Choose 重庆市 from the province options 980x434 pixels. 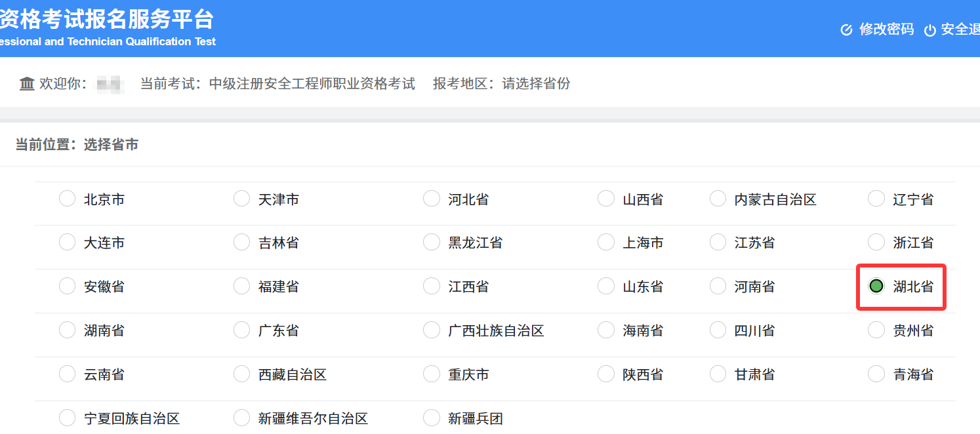pyautogui.click(x=431, y=374)
